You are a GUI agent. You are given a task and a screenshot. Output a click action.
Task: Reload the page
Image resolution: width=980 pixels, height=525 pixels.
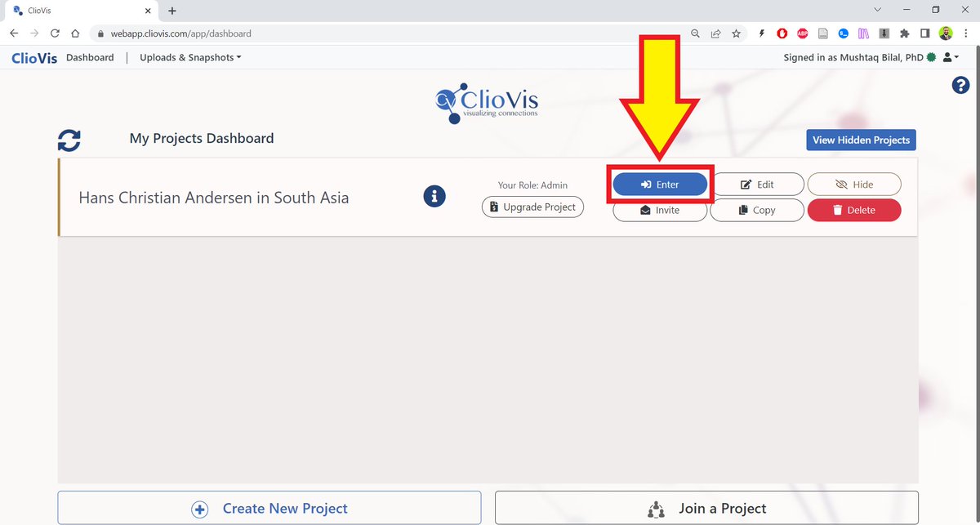pyautogui.click(x=55, y=33)
